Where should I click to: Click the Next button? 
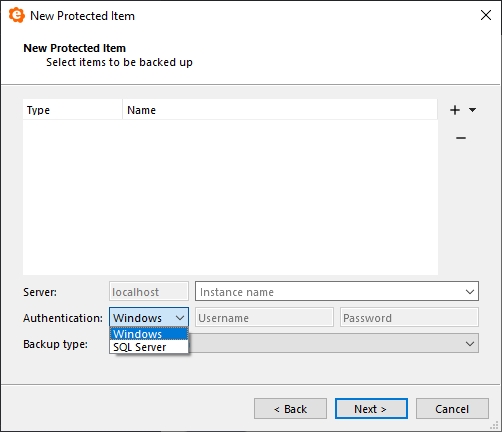371,409
